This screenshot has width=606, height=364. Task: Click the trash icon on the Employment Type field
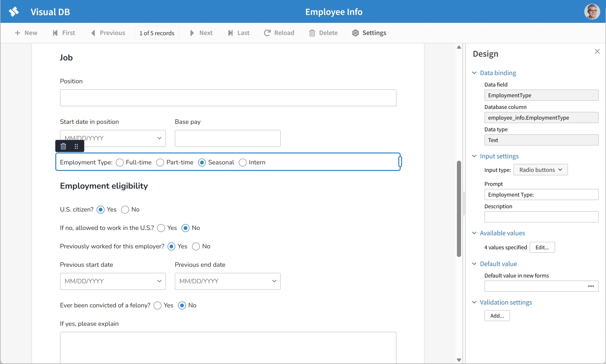click(x=63, y=146)
